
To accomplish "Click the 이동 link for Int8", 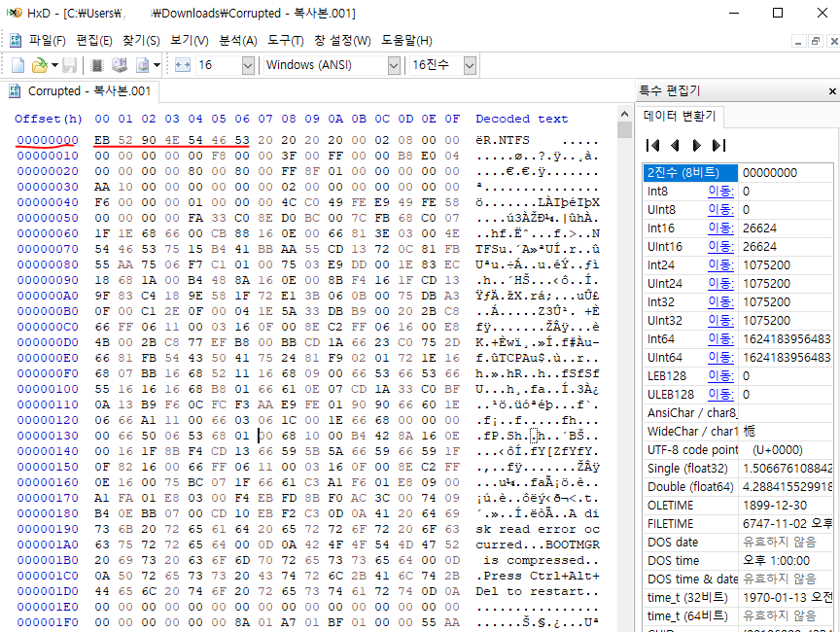I will tap(720, 192).
